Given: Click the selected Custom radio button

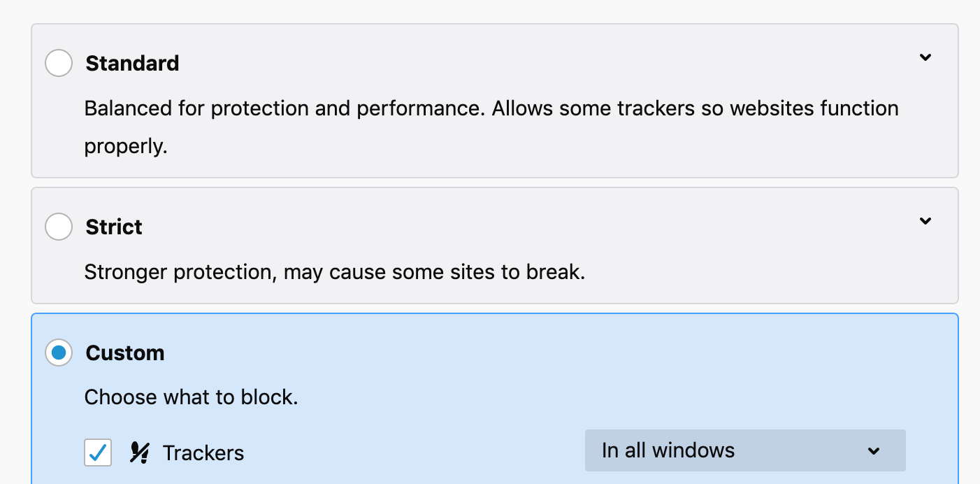Looking at the screenshot, I should (59, 353).
